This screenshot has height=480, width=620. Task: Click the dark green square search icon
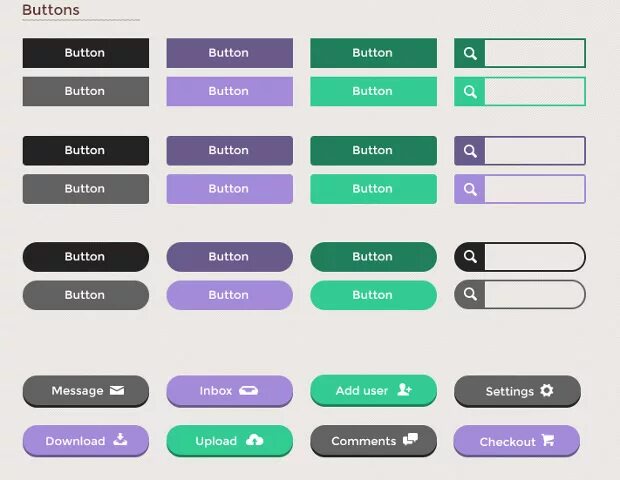pos(470,53)
